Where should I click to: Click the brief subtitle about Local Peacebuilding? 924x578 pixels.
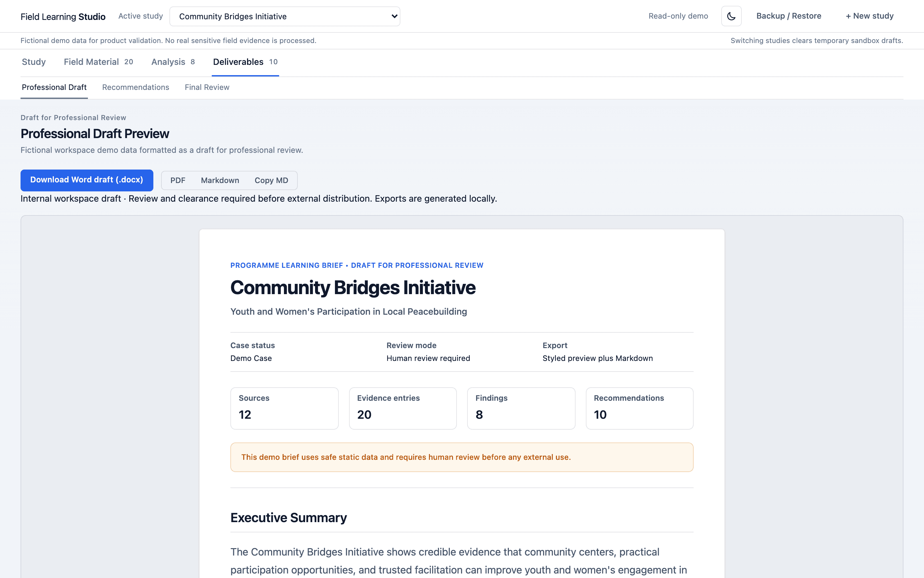[x=349, y=311]
